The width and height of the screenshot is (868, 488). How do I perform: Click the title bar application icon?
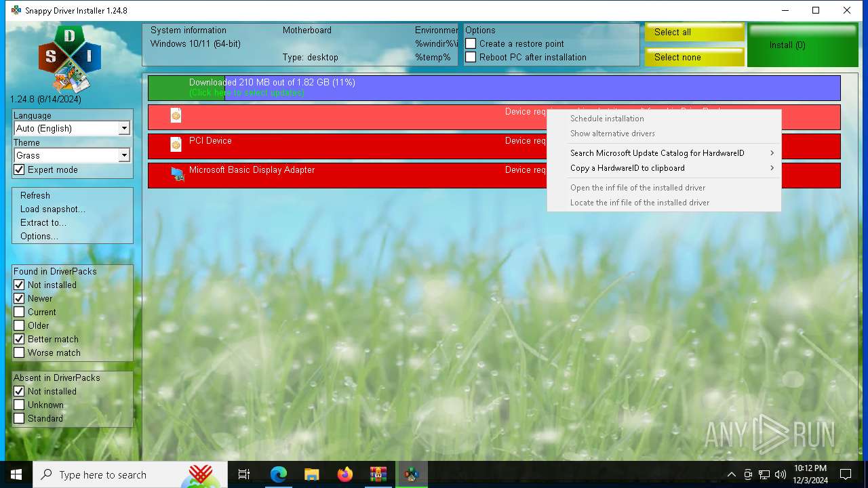[x=16, y=10]
